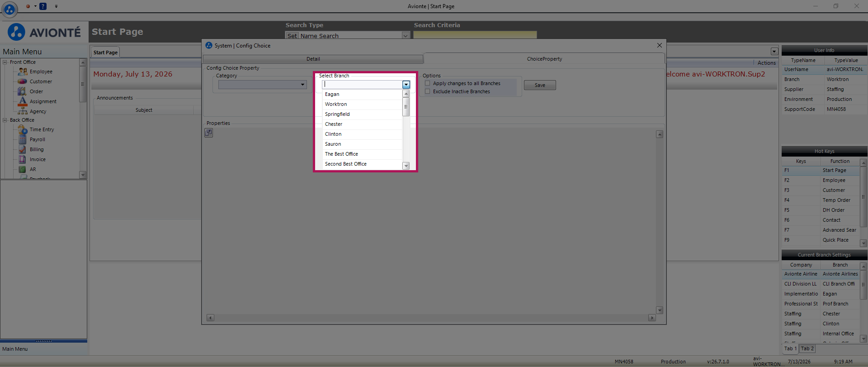The height and width of the screenshot is (367, 868).
Task: Click the Actions button
Action: 767,63
